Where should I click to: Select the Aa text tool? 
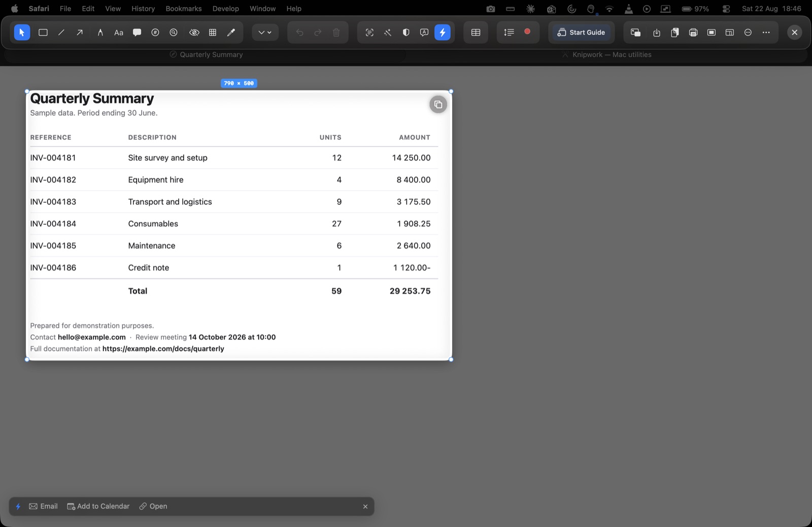(119, 32)
